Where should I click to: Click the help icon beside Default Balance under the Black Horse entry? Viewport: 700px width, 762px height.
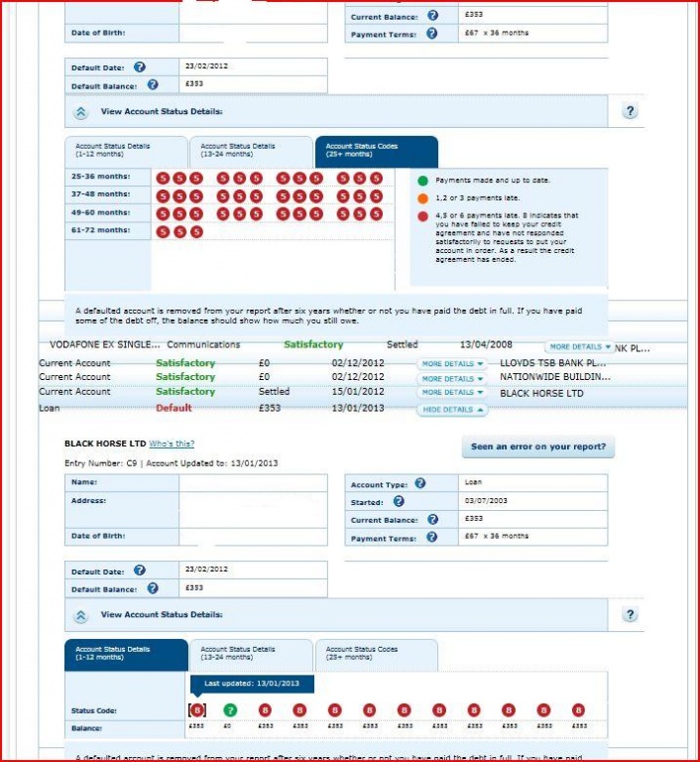(x=153, y=588)
